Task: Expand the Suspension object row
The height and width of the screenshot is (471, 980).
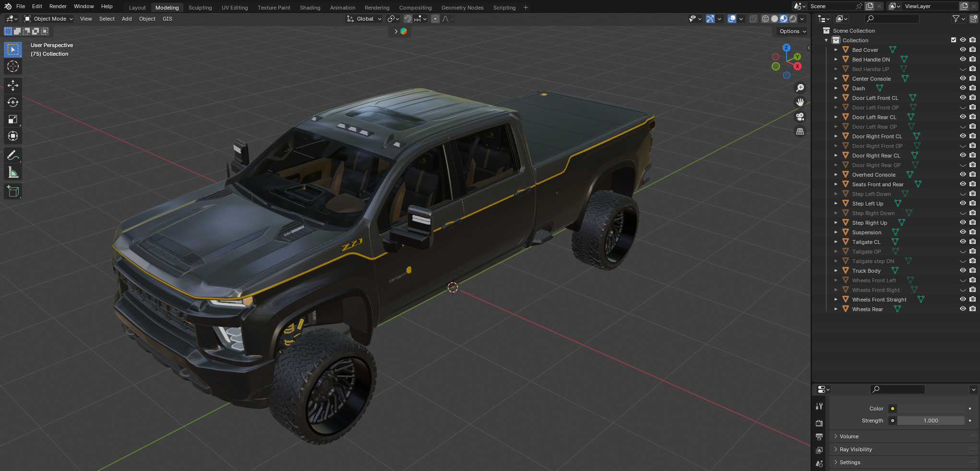Action: (x=836, y=232)
